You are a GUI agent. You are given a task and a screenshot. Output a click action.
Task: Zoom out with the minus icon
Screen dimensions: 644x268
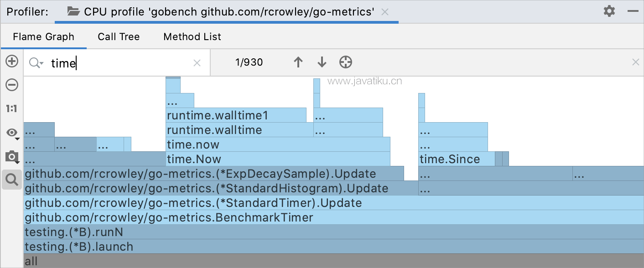(x=12, y=85)
